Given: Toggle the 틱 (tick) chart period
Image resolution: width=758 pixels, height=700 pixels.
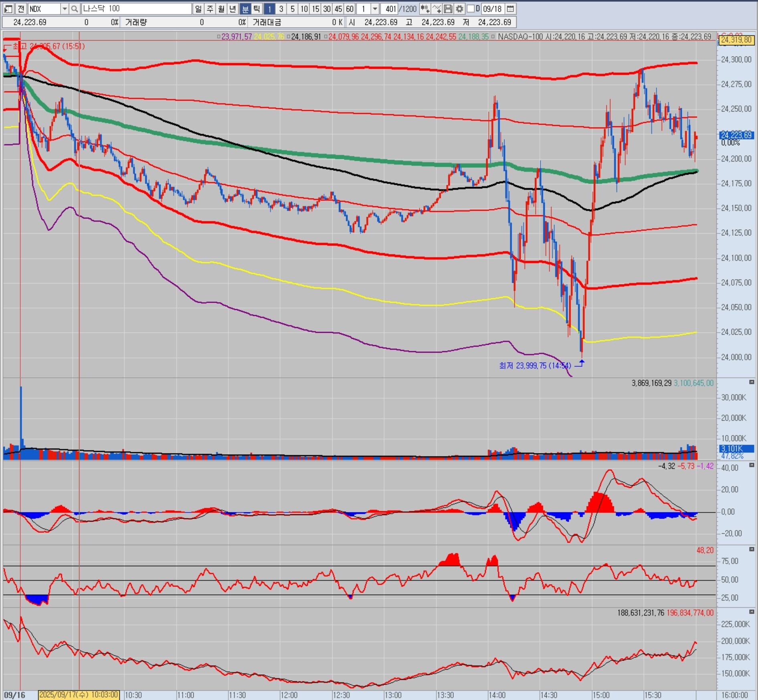Looking at the screenshot, I should click(x=257, y=9).
